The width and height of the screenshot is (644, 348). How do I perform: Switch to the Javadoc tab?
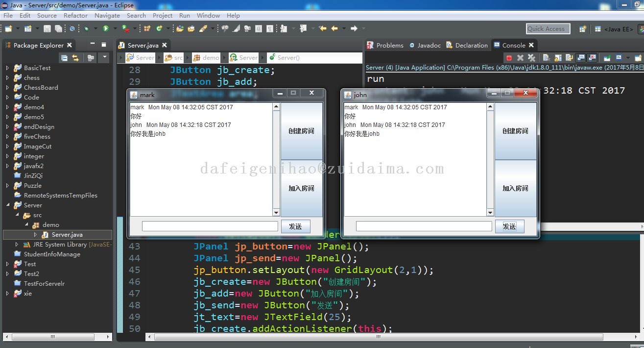[425, 45]
